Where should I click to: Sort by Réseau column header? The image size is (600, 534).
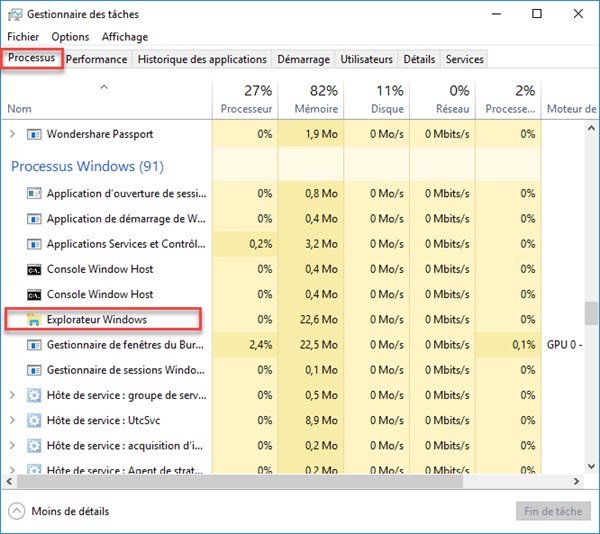[443, 100]
